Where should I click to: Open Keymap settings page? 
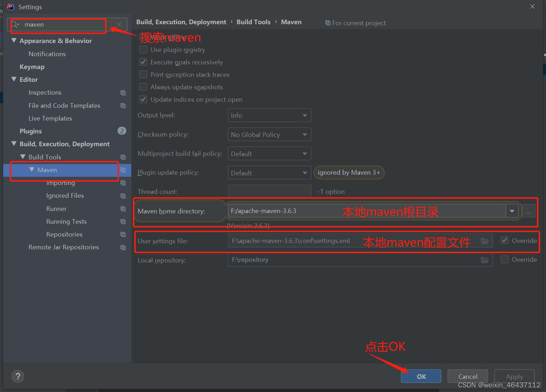[x=32, y=67]
